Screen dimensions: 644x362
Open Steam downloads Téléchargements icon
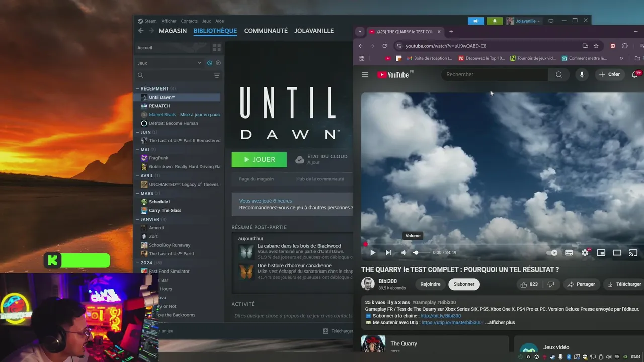click(326, 331)
